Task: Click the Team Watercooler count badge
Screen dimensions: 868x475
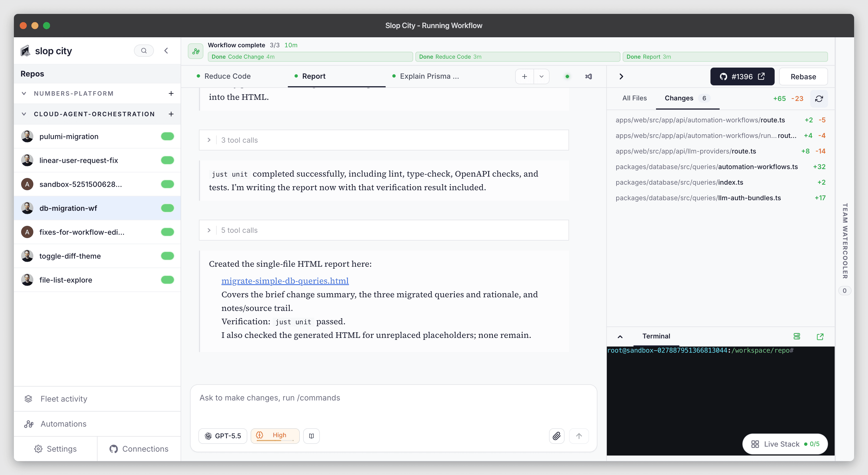Action: click(x=844, y=290)
